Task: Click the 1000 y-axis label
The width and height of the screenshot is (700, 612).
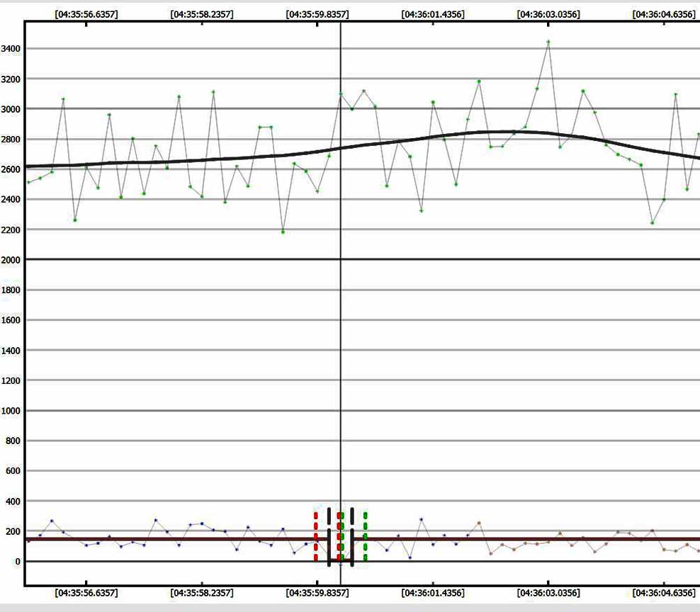Action: coord(10,411)
